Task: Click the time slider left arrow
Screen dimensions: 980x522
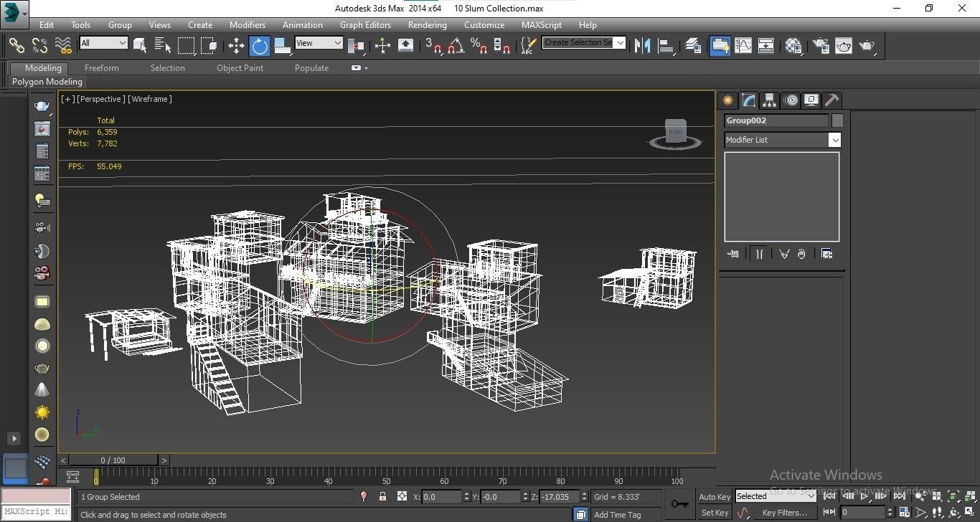Action: click(64, 460)
